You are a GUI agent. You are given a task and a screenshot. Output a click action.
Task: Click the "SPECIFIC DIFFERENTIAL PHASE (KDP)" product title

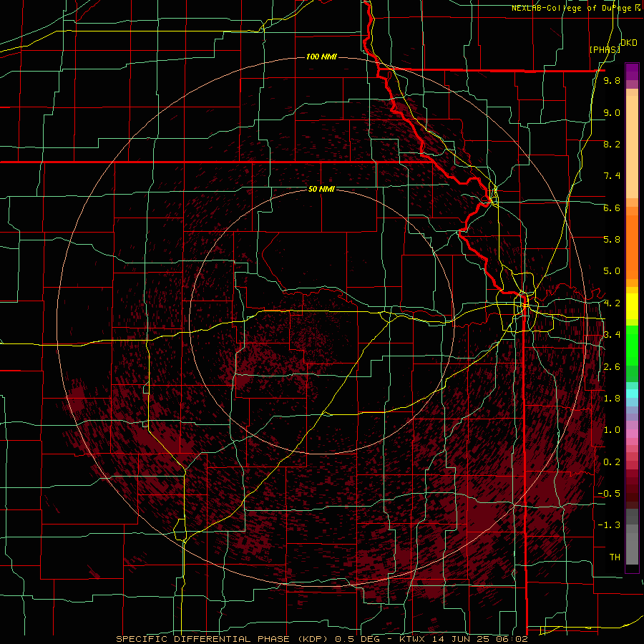(x=224, y=639)
